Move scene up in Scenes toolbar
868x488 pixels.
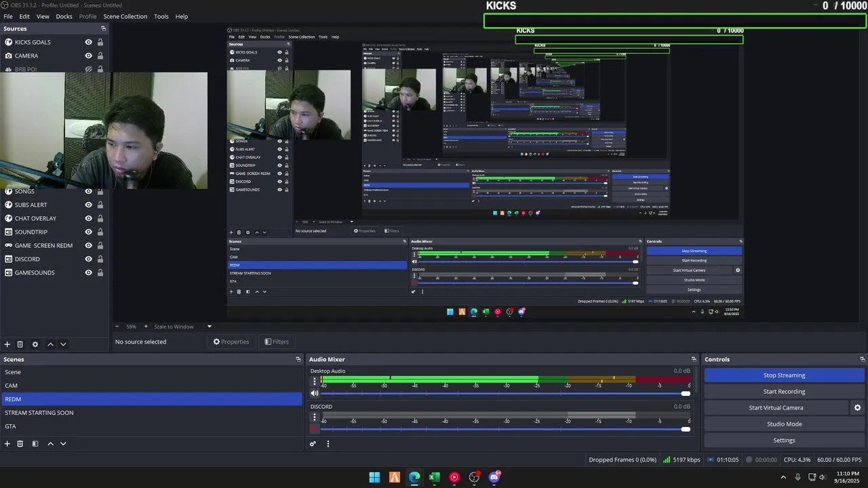[x=50, y=444]
